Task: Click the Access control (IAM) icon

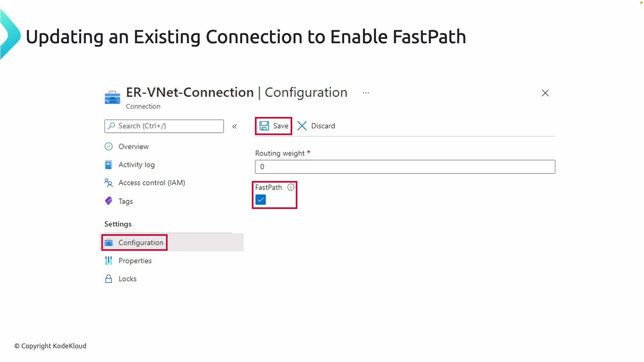Action: coord(108,183)
